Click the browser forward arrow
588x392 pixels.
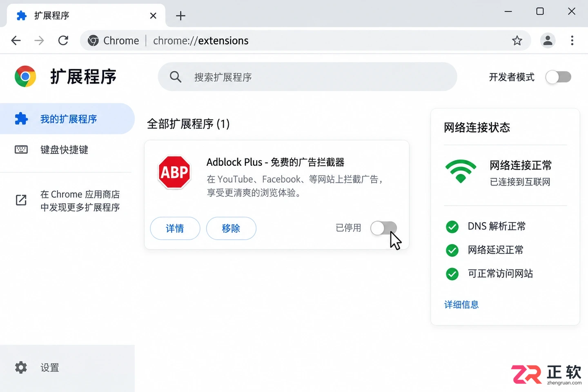point(39,40)
